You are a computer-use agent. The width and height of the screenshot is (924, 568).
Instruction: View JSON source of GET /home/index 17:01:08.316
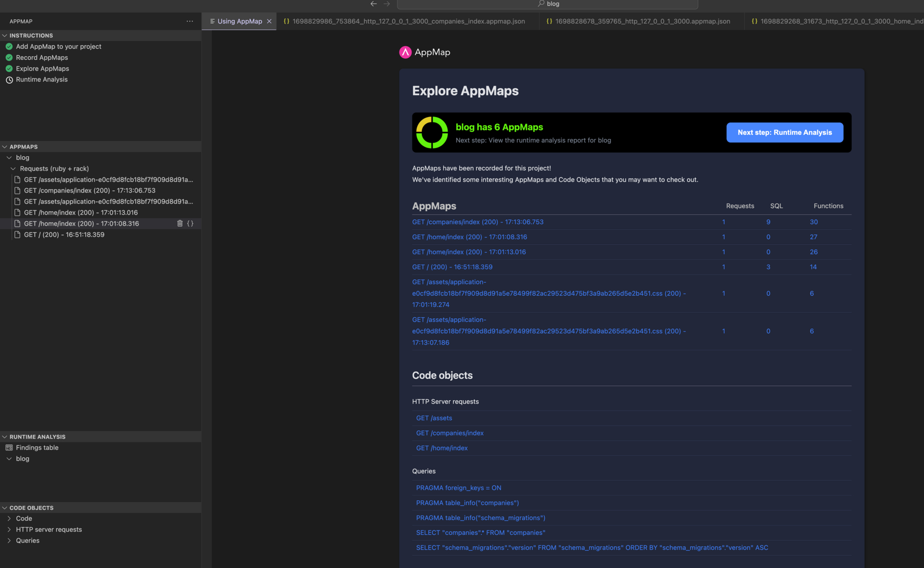point(190,224)
